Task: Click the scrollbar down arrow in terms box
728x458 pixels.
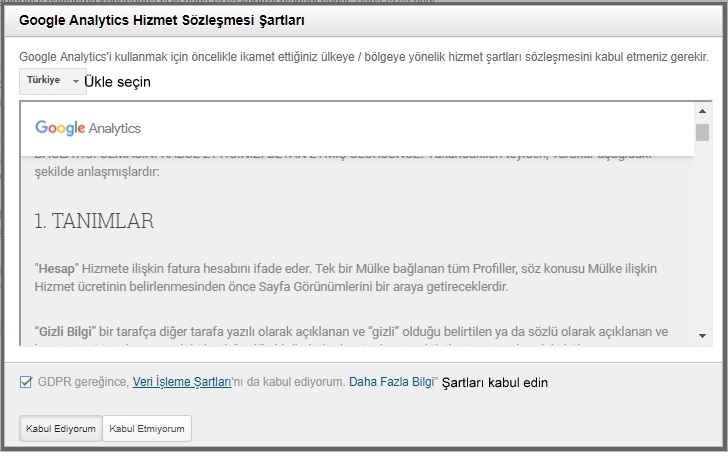Action: coord(702,335)
